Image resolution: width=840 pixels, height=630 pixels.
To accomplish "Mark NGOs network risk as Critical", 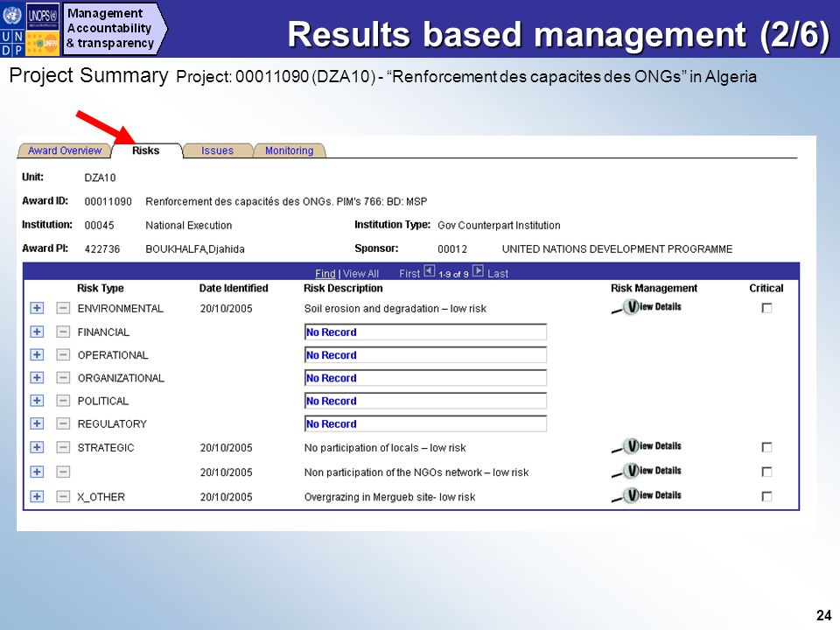I will click(x=766, y=472).
